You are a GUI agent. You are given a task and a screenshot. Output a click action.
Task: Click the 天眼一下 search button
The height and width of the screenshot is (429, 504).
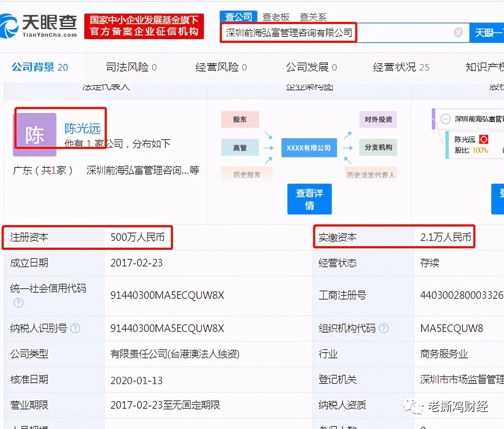pyautogui.click(x=487, y=33)
